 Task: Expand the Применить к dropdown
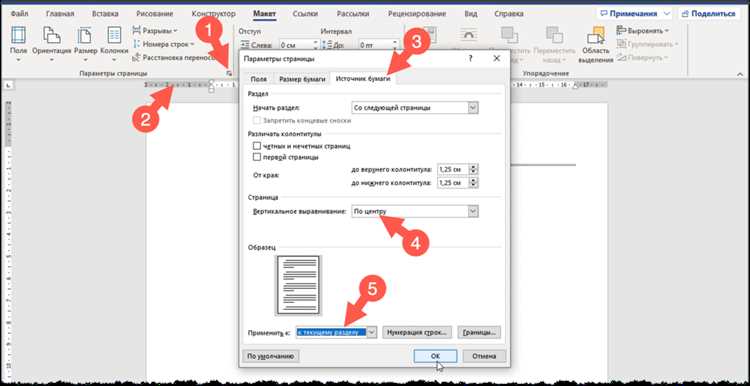[372, 332]
